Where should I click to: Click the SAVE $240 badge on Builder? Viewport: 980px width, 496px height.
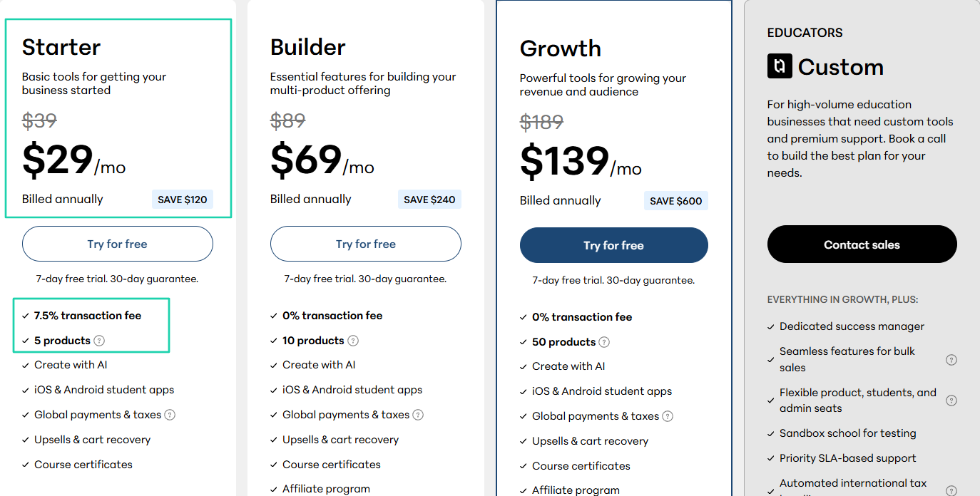coord(429,200)
